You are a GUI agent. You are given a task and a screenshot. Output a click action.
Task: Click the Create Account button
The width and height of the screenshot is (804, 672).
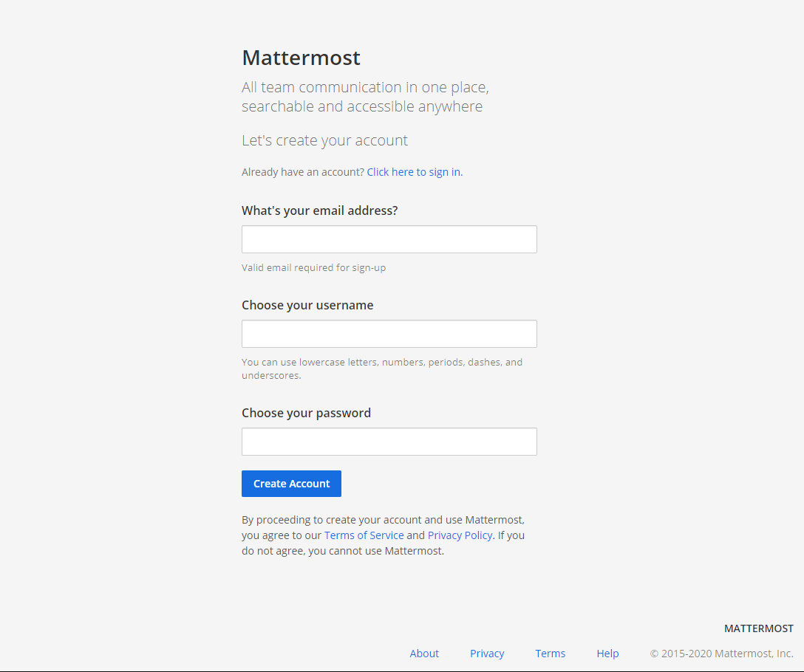[291, 484]
